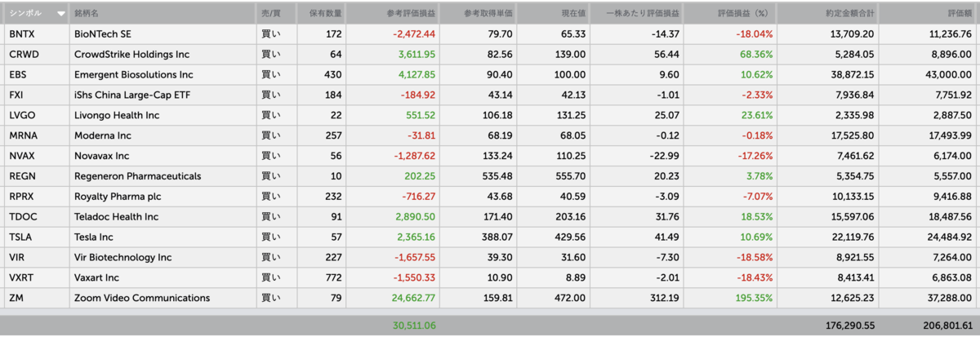The width and height of the screenshot is (980, 337).
Task: Click NVAX per-share loss -22.99
Action: tap(666, 156)
